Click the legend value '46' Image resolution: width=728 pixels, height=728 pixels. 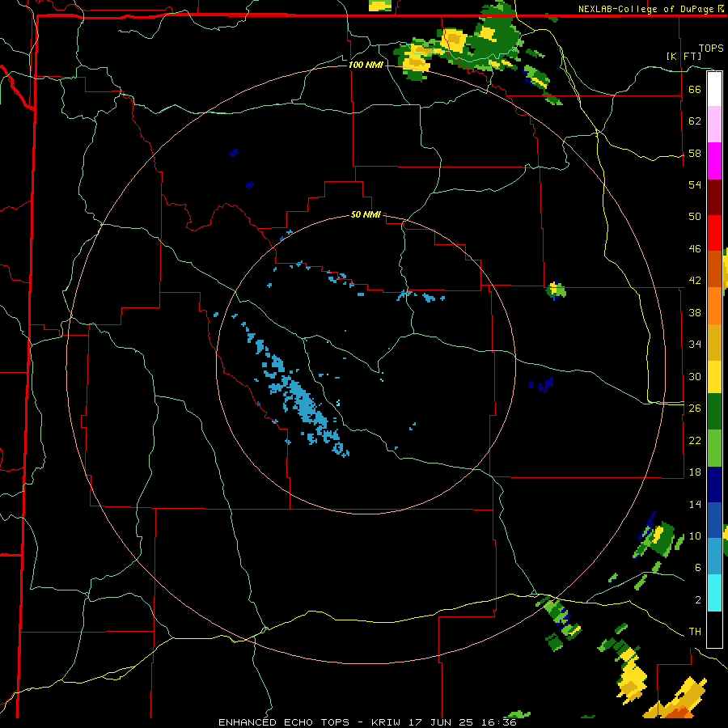[695, 249]
